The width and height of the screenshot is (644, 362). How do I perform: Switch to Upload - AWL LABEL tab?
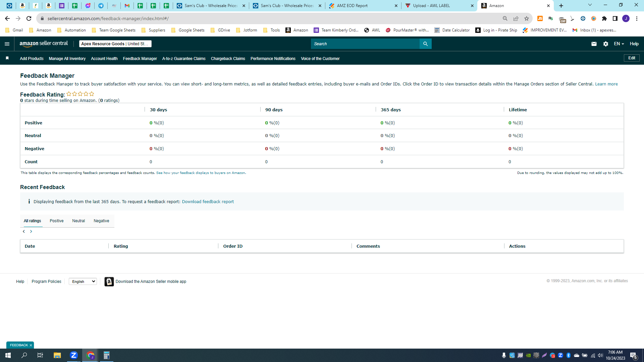click(439, 6)
